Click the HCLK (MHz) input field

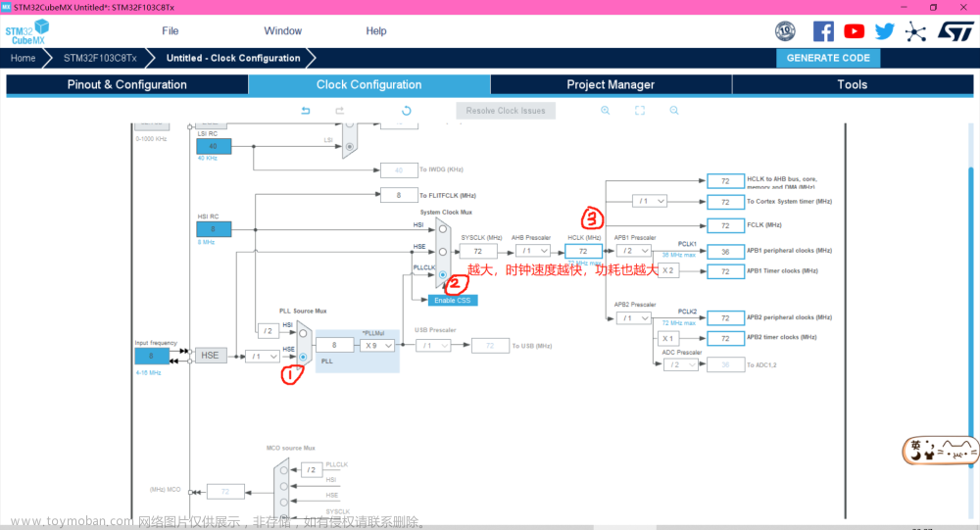point(583,251)
